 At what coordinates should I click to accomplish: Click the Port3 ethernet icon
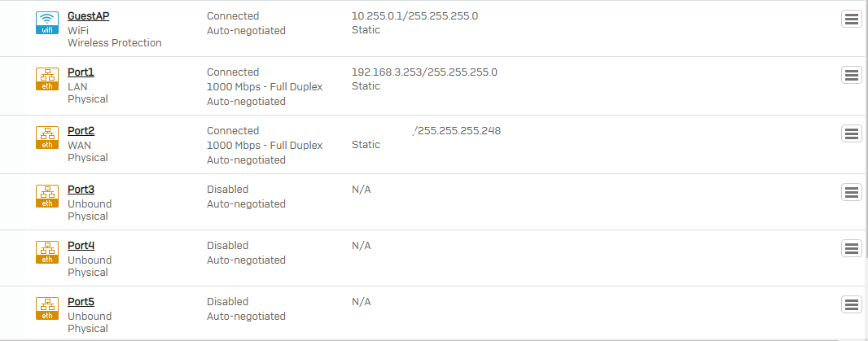47,196
